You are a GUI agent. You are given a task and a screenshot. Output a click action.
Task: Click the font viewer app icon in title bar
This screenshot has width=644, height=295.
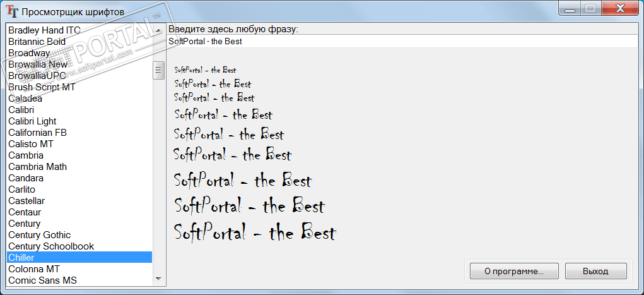13,11
